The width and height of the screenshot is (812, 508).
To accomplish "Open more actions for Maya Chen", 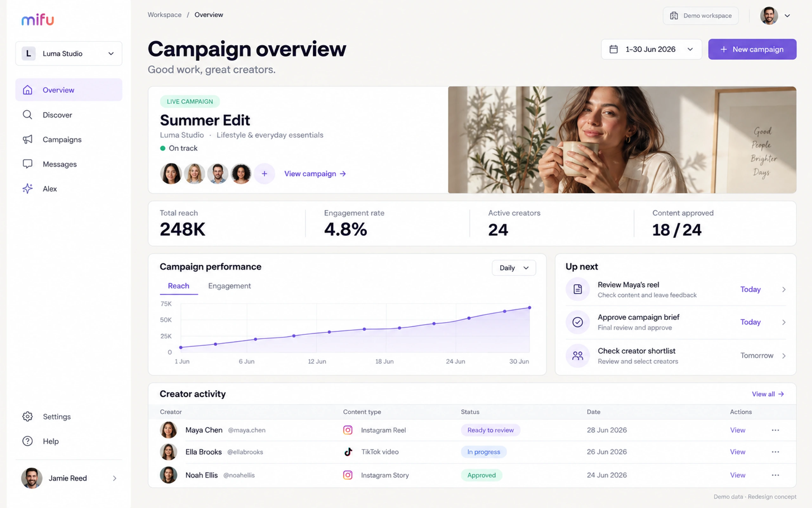I will pyautogui.click(x=775, y=430).
